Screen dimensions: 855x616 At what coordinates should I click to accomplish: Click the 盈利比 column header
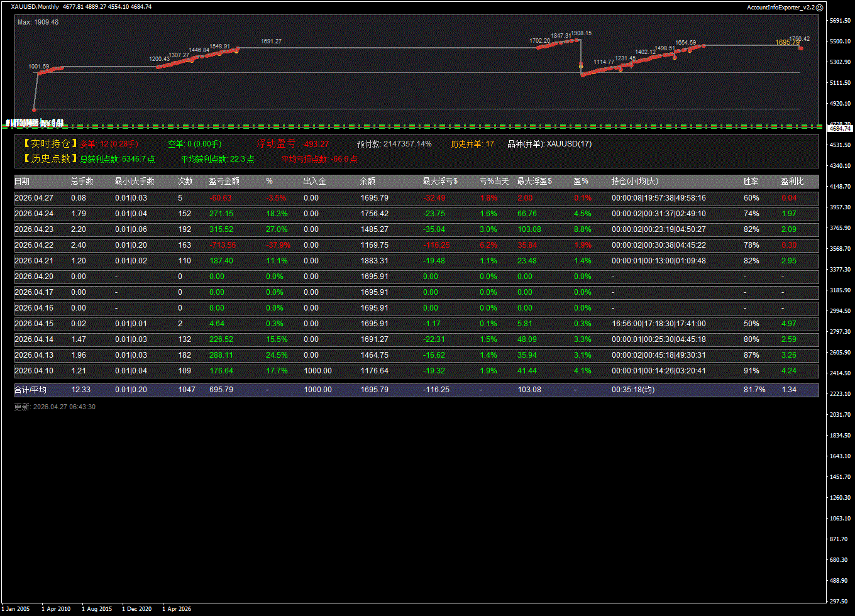pyautogui.click(x=791, y=182)
